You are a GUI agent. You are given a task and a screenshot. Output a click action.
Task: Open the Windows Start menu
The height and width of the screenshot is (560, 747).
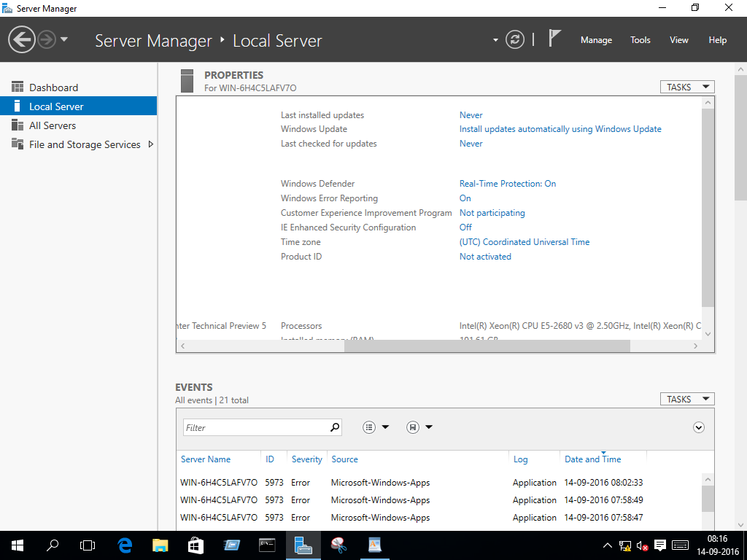[x=18, y=545]
